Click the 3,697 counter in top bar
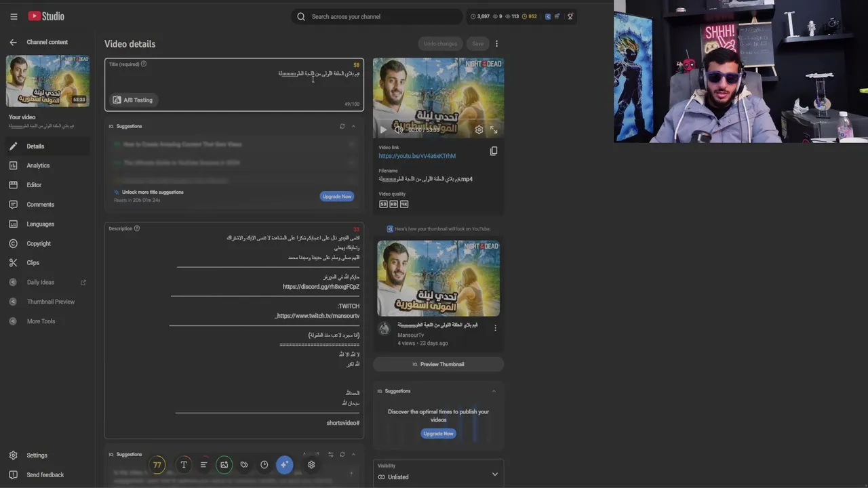This screenshot has width=868, height=488. [x=480, y=16]
